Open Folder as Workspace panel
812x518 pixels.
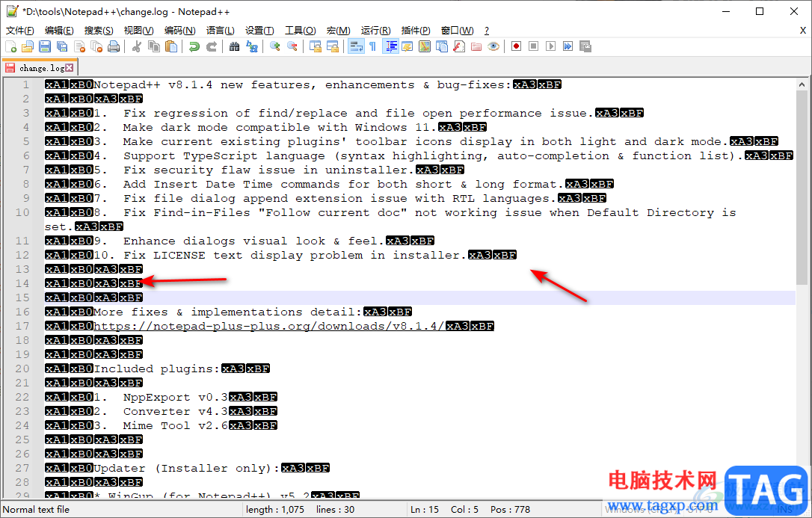476,46
